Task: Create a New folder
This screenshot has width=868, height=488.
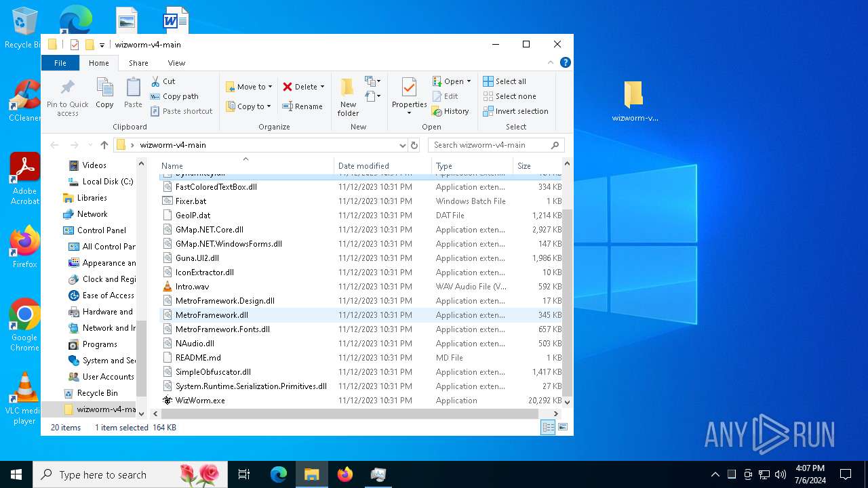Action: click(348, 97)
